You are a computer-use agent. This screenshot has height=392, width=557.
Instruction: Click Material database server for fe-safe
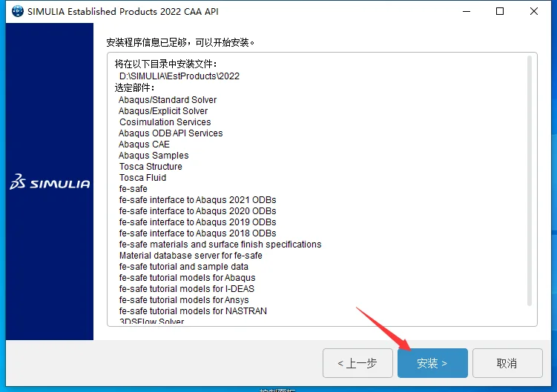click(191, 256)
